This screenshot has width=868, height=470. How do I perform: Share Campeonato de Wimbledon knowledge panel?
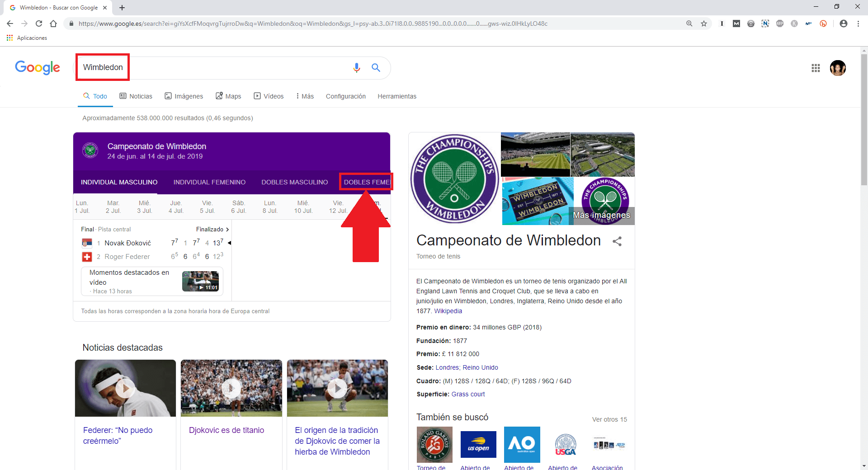617,241
